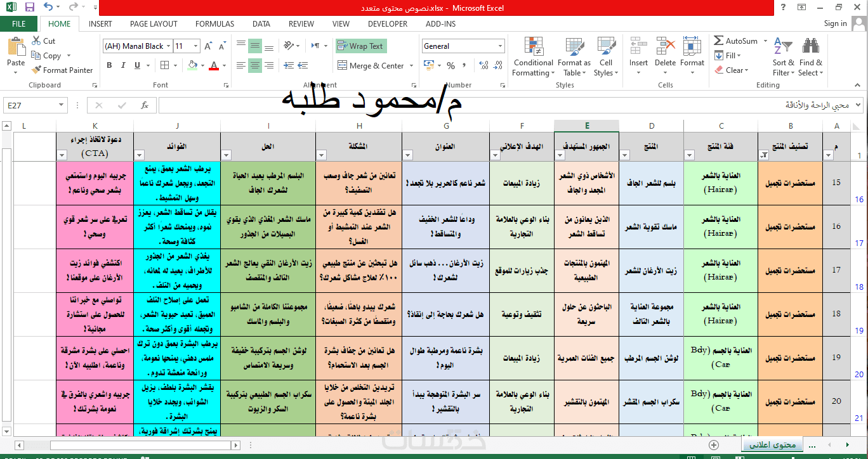Screen dimensions: 868x459
Task: Open the font name dropdown (AH) Manal Black
Action: pos(168,46)
